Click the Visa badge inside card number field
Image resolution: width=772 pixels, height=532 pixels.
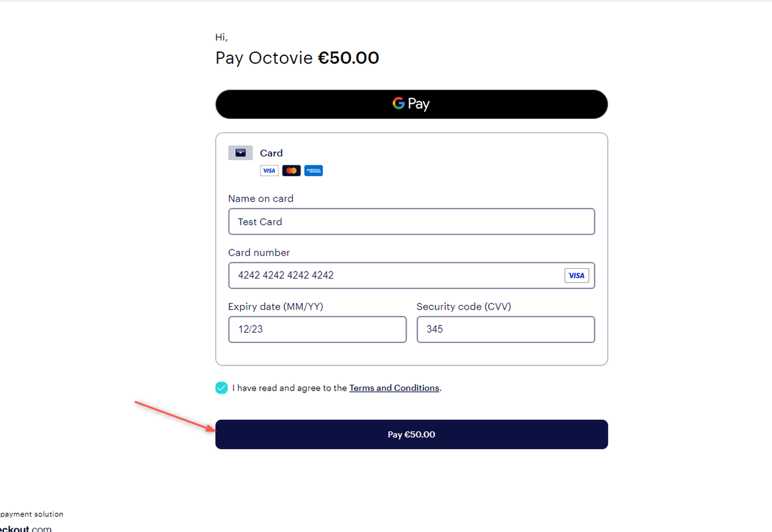coord(576,275)
